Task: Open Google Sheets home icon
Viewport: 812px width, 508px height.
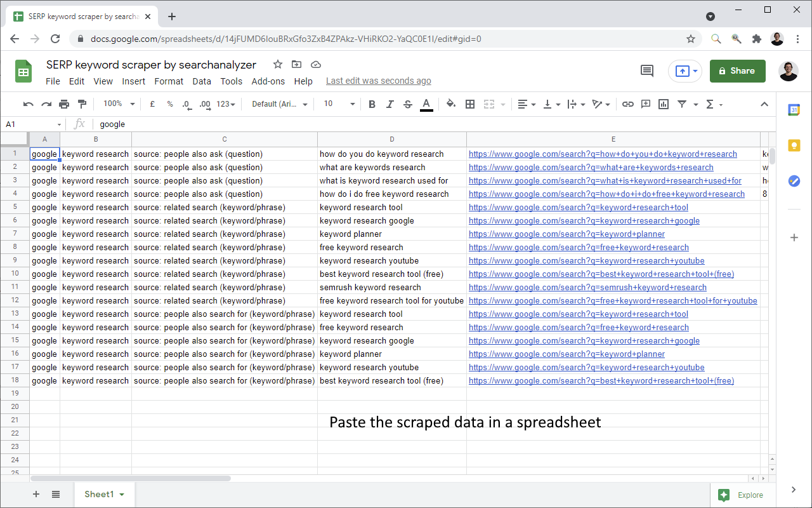Action: pyautogui.click(x=23, y=71)
